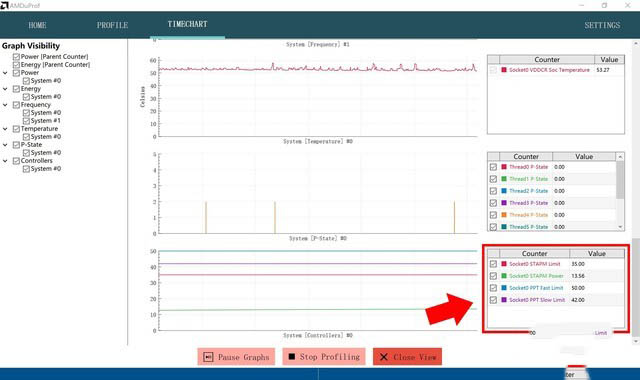Toggle Thread3 P-State counter checkbox
The width and height of the screenshot is (640, 380).
493,203
